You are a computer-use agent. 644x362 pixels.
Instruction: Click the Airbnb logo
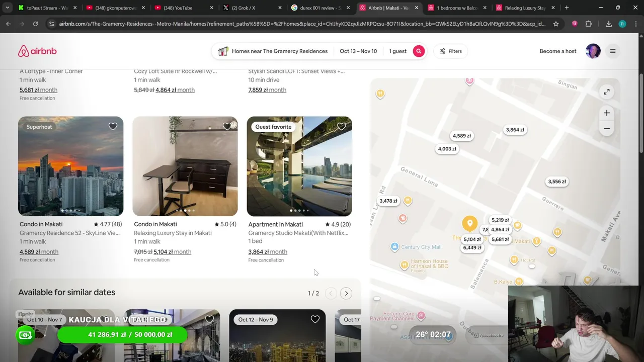[37, 51]
